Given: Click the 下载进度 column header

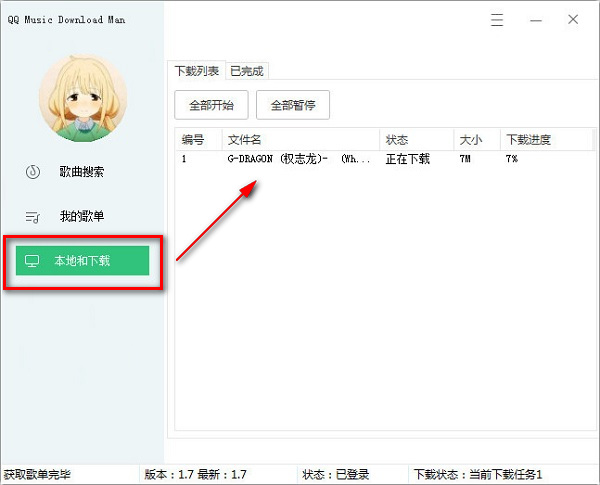Looking at the screenshot, I should 546,140.
